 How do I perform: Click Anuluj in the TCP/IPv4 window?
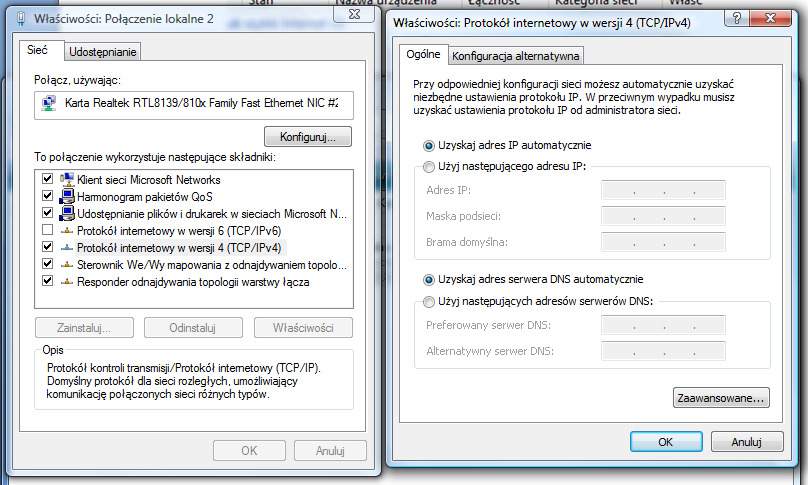tap(747, 442)
